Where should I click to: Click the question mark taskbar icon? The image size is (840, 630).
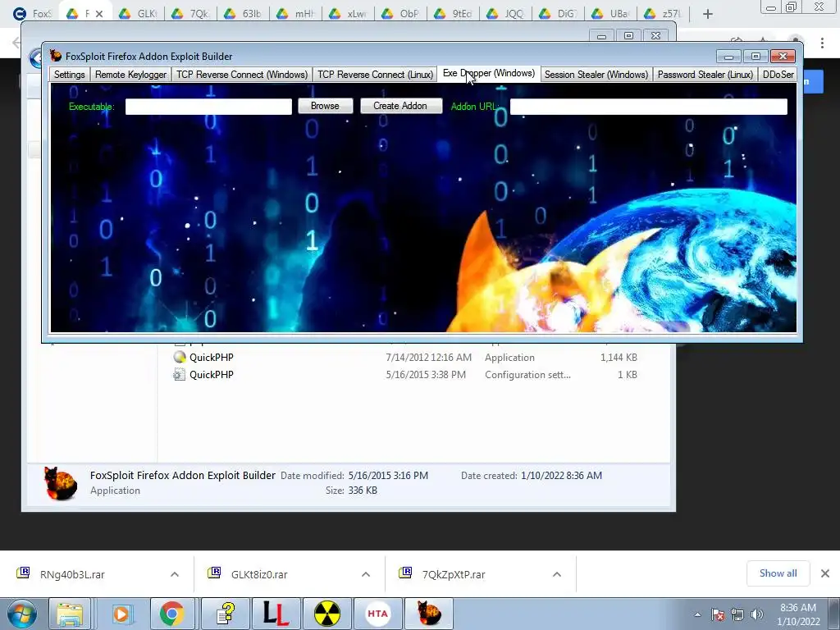pos(226,614)
